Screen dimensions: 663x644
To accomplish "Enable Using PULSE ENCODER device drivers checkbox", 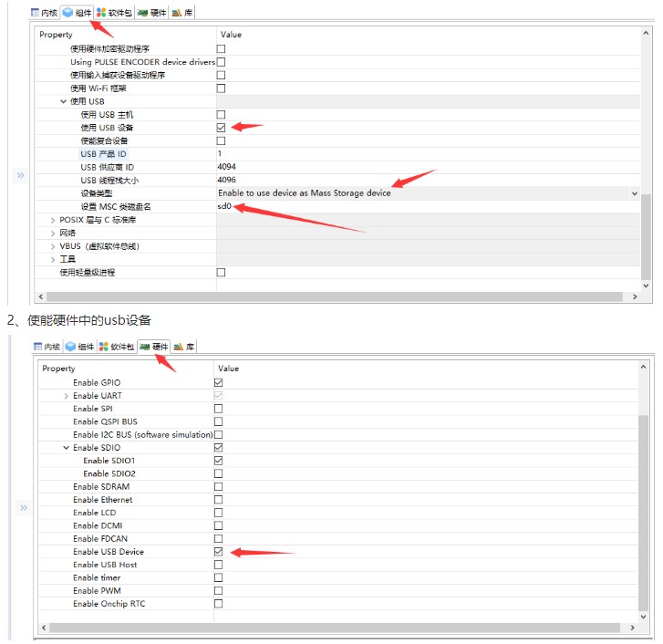I will pyautogui.click(x=221, y=62).
